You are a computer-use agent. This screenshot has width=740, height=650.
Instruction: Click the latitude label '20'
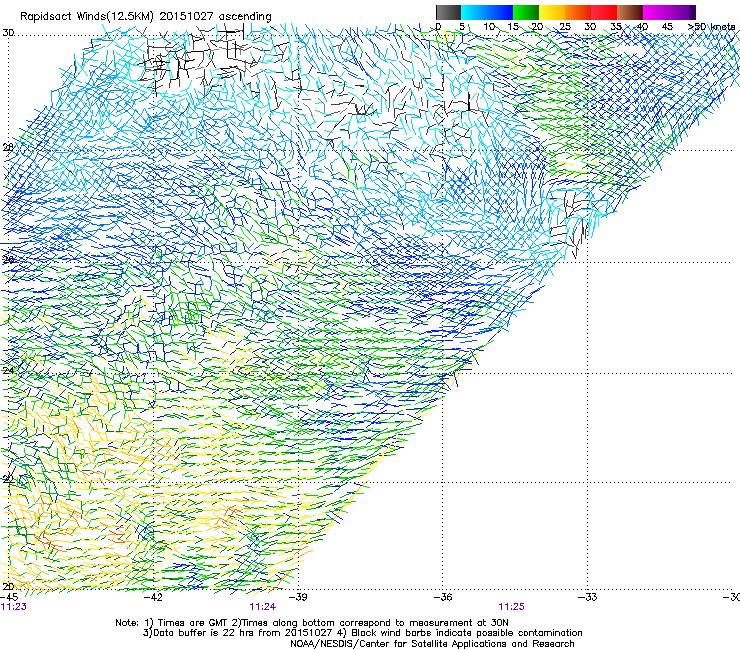click(8, 586)
